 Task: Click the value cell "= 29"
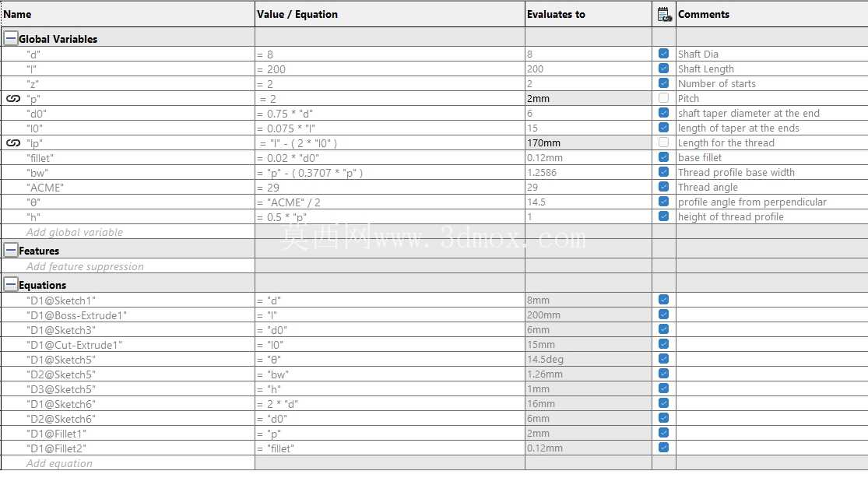390,188
